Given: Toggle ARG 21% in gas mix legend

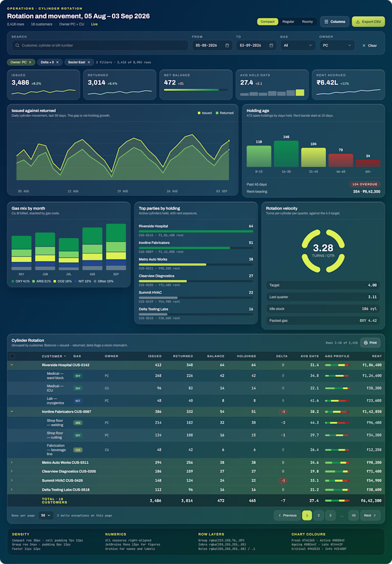Looking at the screenshot, I should (42, 281).
